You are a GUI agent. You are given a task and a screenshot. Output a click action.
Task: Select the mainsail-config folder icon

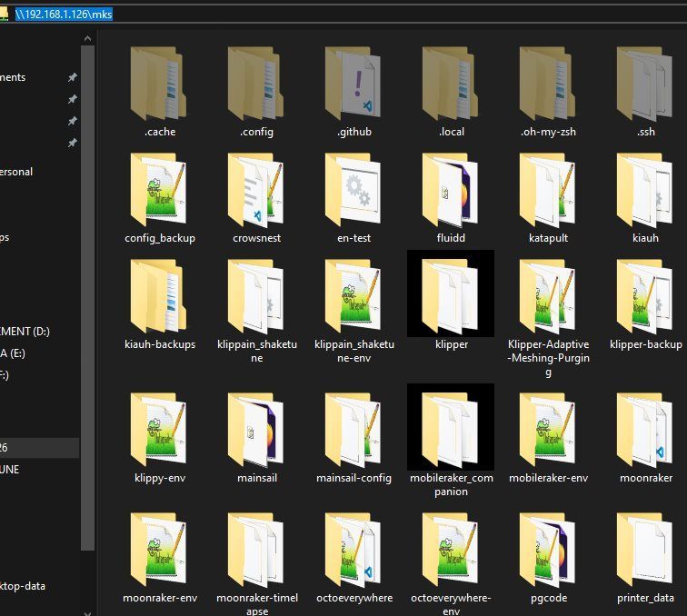[353, 430]
